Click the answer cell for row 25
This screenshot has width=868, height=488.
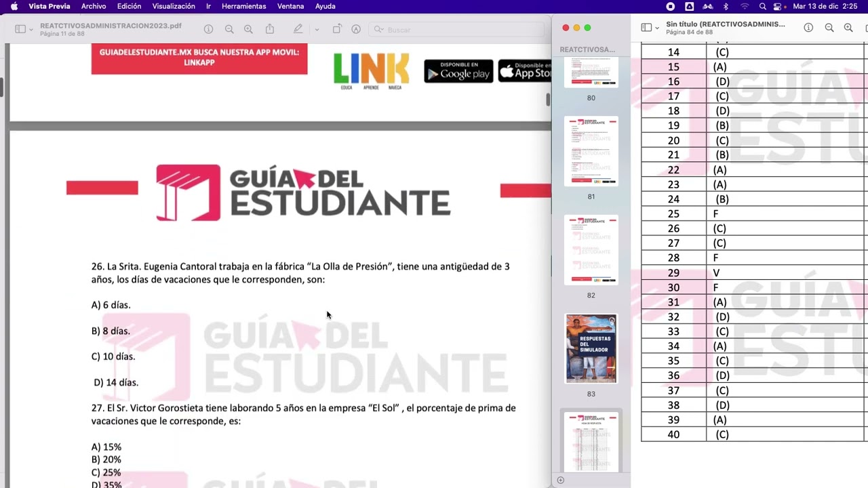(x=787, y=213)
